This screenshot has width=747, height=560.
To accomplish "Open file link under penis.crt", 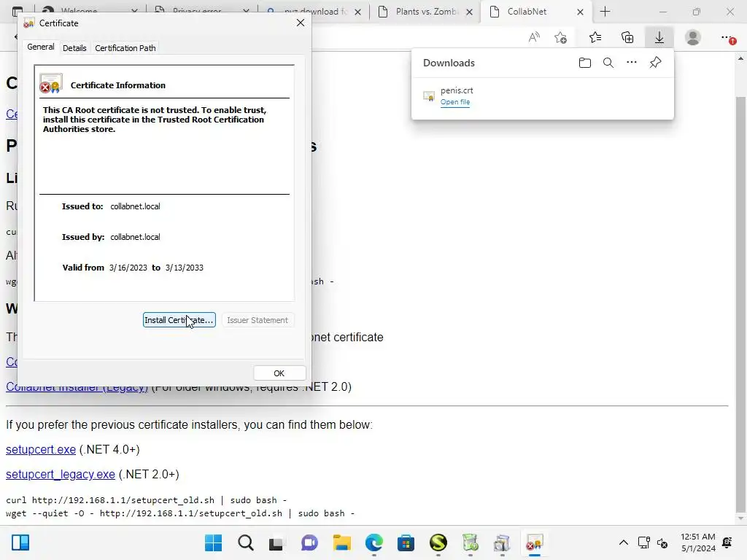I will pyautogui.click(x=455, y=102).
